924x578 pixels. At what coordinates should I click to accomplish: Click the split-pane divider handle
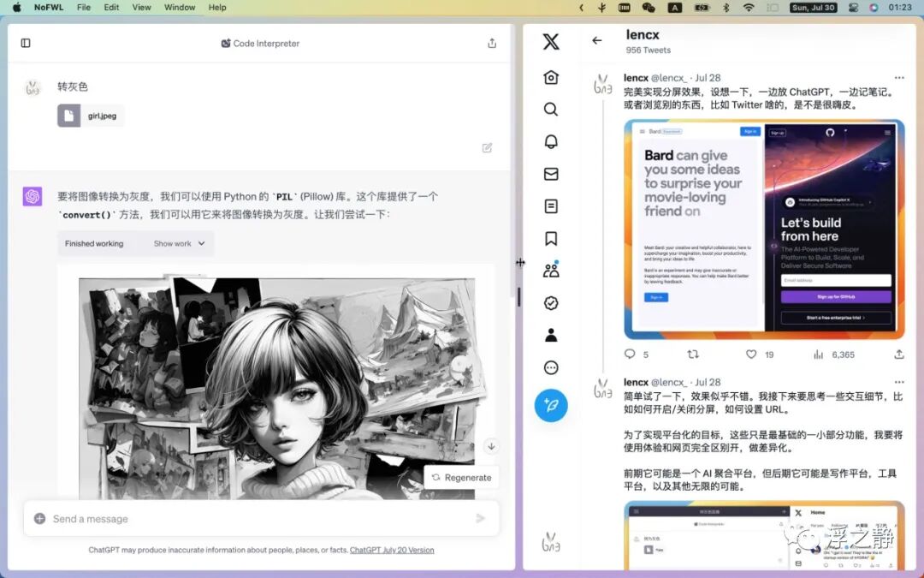click(x=519, y=296)
